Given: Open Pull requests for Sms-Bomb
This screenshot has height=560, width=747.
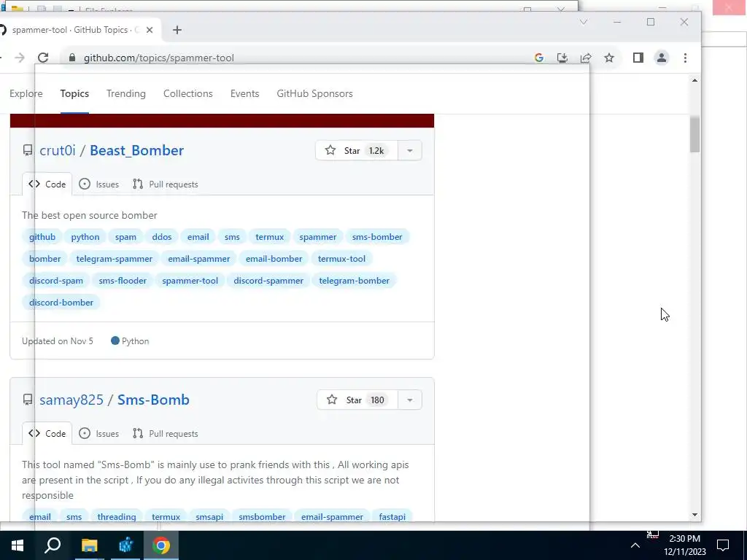Looking at the screenshot, I should (x=166, y=434).
